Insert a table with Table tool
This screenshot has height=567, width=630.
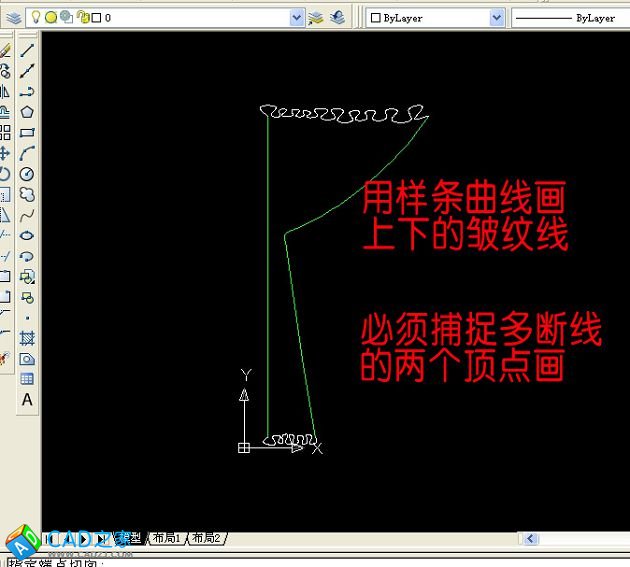coord(27,379)
